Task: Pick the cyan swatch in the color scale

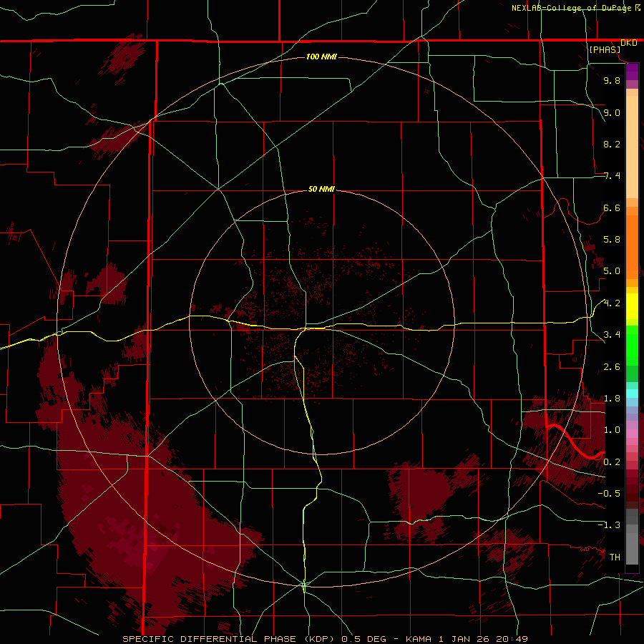Action: (x=632, y=394)
